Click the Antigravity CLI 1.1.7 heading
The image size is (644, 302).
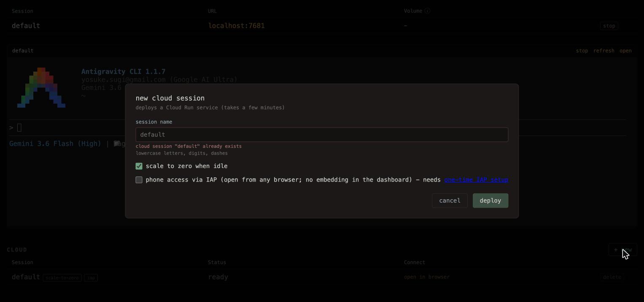[123, 72]
